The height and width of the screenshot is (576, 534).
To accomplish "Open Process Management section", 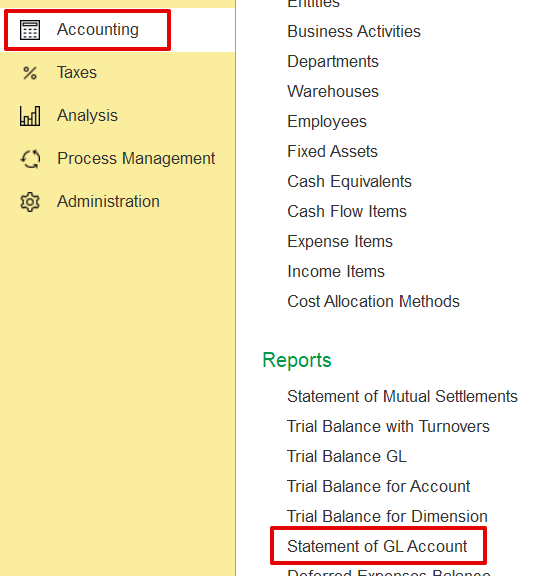I will pos(136,158).
